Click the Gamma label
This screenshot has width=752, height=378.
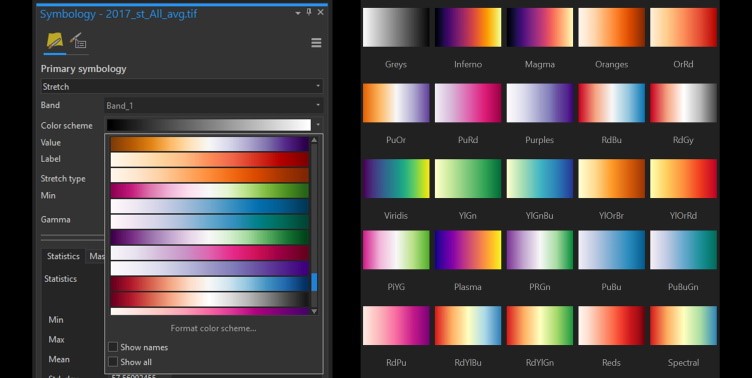tap(56, 219)
